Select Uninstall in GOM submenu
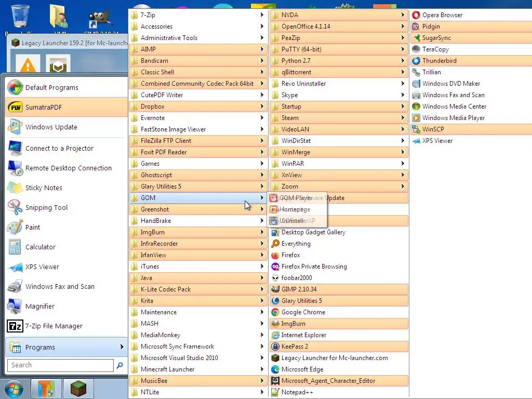Image resolution: width=532 pixels, height=399 pixels. click(x=297, y=221)
